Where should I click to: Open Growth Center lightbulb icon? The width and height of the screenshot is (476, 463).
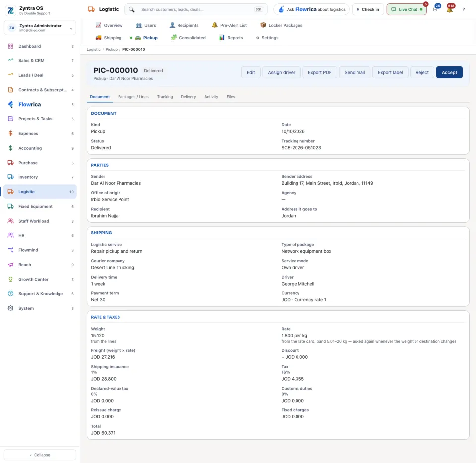(10, 279)
